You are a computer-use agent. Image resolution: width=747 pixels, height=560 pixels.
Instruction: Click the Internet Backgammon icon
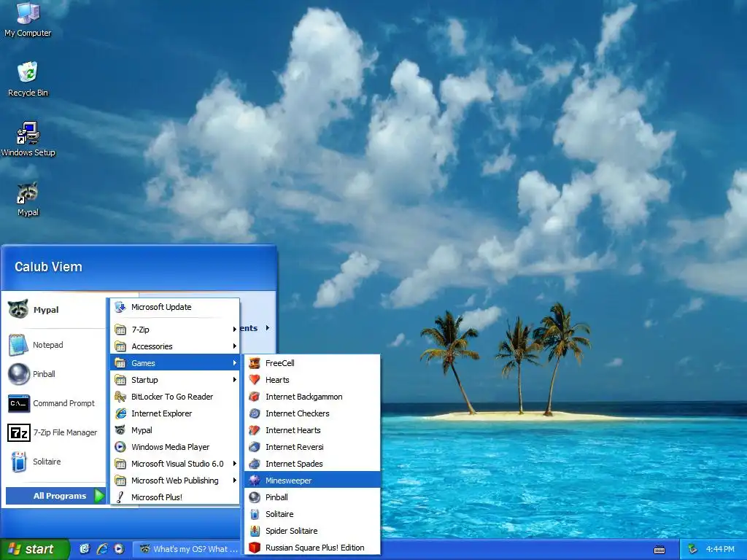click(255, 397)
